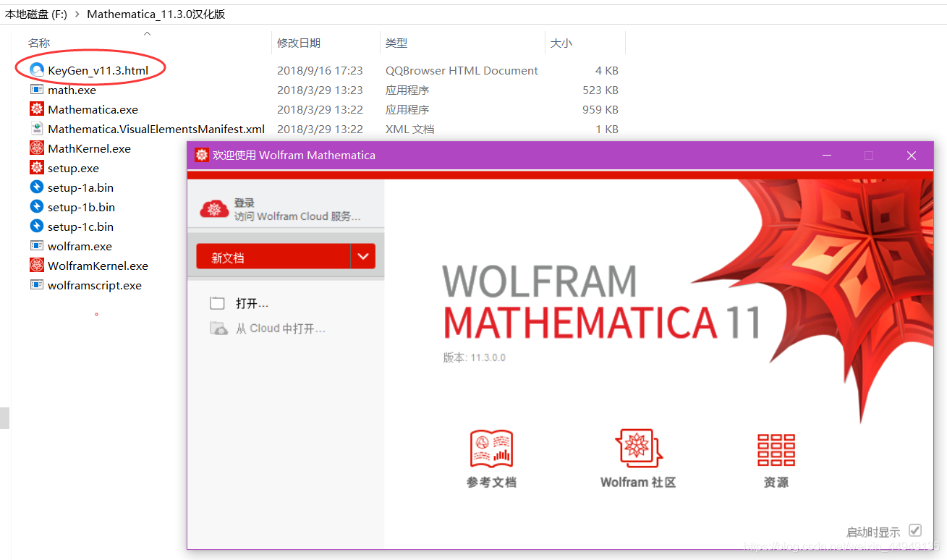Viewport: 947px width, 560px height.
Task: Toggle the 启动时显示 checkbox
Action: [x=915, y=530]
